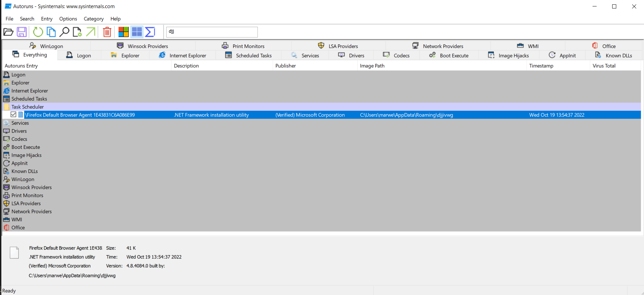Switch to the WMI tab
The width and height of the screenshot is (644, 295).
528,46
